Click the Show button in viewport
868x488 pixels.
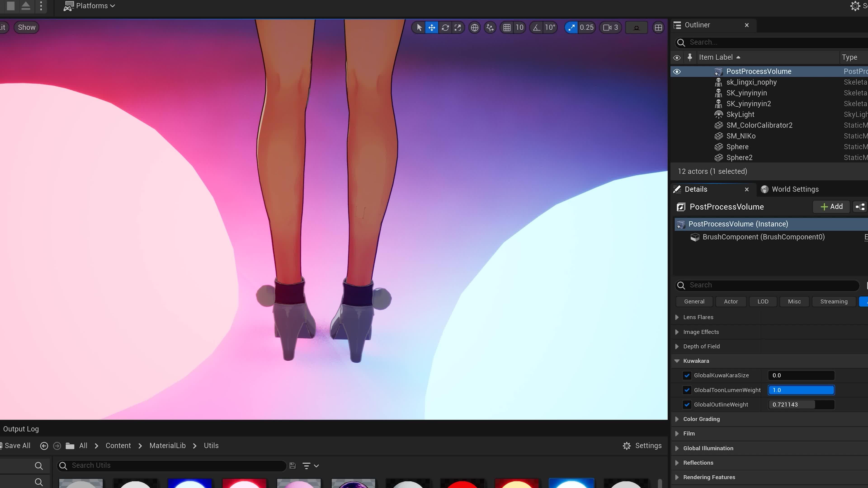[x=26, y=27]
